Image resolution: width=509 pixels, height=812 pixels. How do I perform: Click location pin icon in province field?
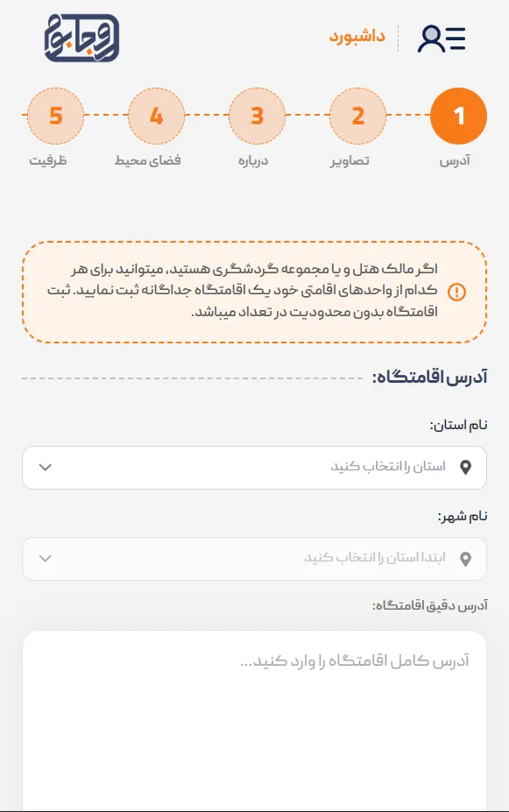(465, 468)
